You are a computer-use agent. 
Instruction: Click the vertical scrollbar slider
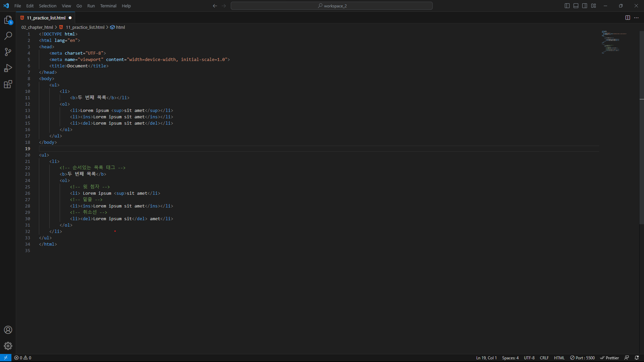click(x=641, y=127)
